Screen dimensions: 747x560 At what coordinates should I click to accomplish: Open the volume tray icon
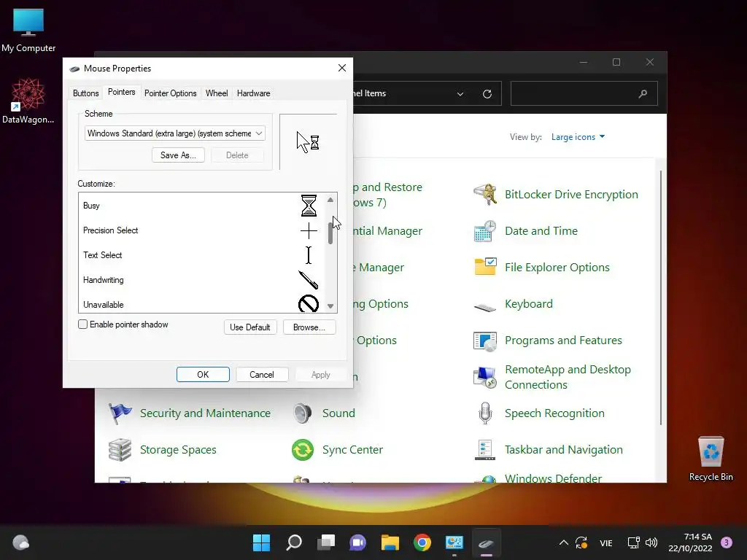click(651, 542)
